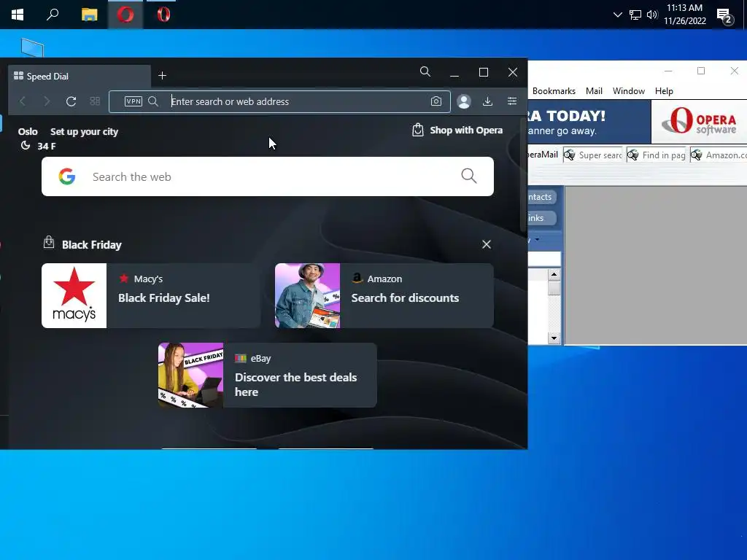Toggle the VPN badge in the address bar
Screen dimensions: 747x560
[133, 101]
